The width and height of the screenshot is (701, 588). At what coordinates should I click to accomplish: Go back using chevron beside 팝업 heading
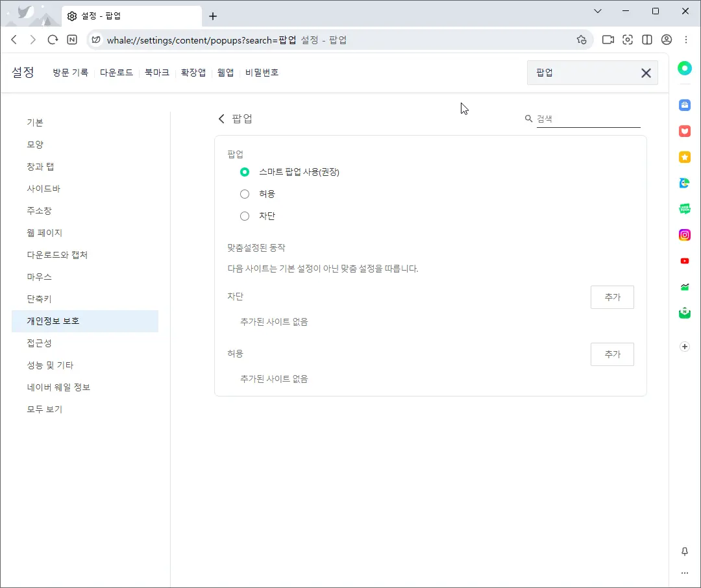tap(221, 118)
